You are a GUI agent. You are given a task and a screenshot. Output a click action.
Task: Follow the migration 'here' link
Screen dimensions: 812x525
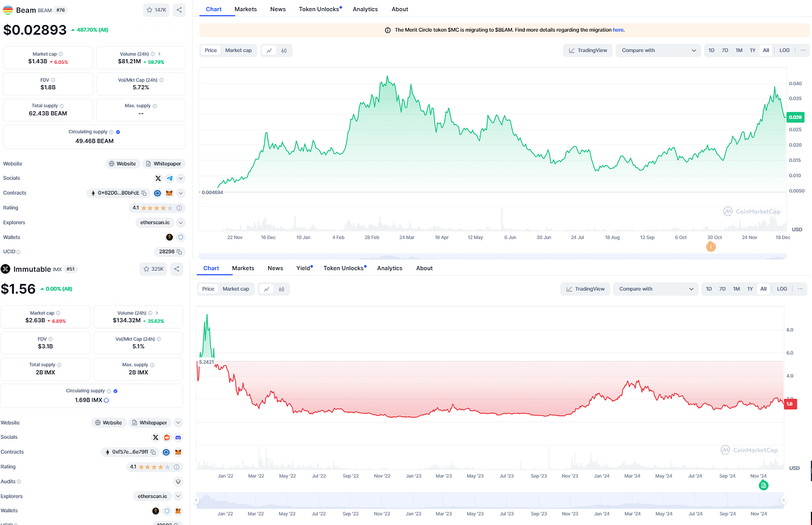(x=618, y=30)
